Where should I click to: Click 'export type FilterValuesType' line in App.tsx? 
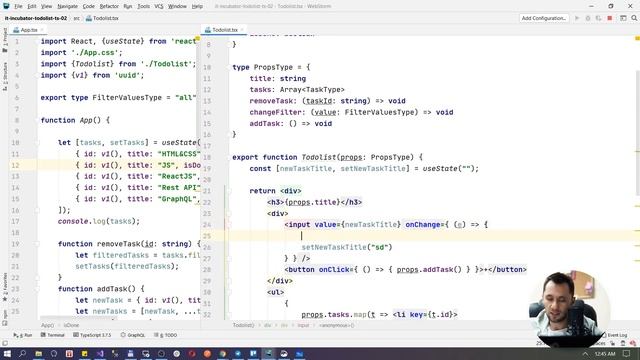coord(118,98)
